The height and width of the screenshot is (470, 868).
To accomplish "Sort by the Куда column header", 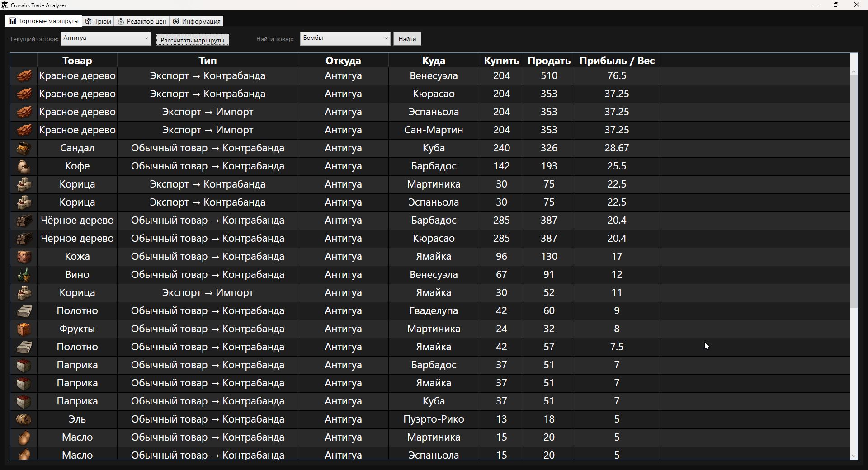I will point(434,61).
